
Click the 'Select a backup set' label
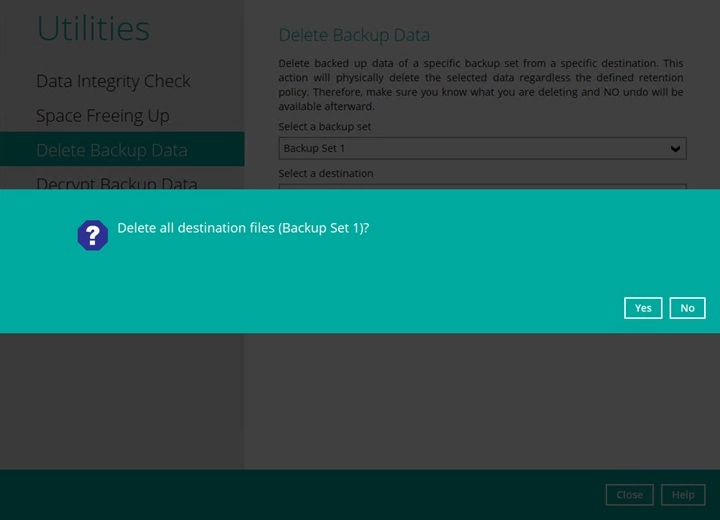pyautogui.click(x=325, y=126)
